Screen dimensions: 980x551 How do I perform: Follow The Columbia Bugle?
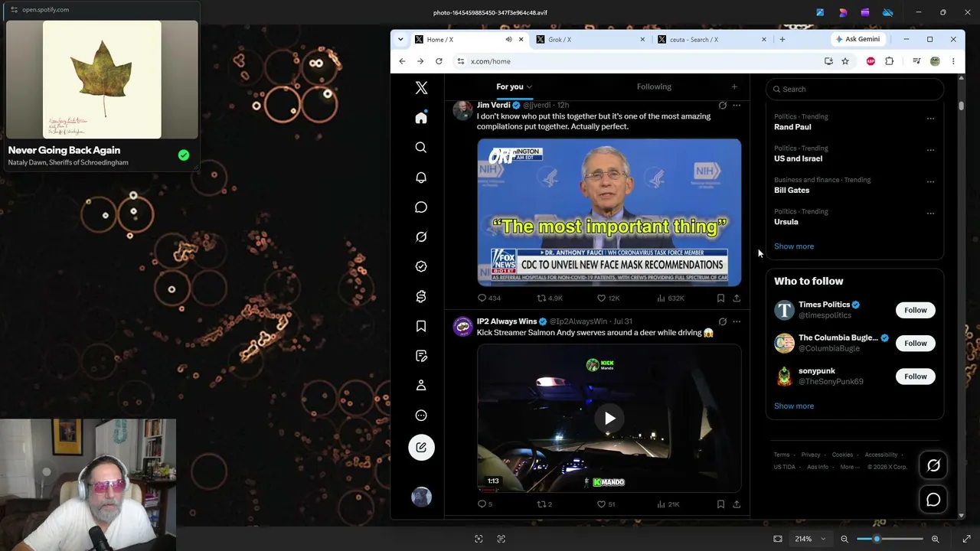[x=915, y=343]
